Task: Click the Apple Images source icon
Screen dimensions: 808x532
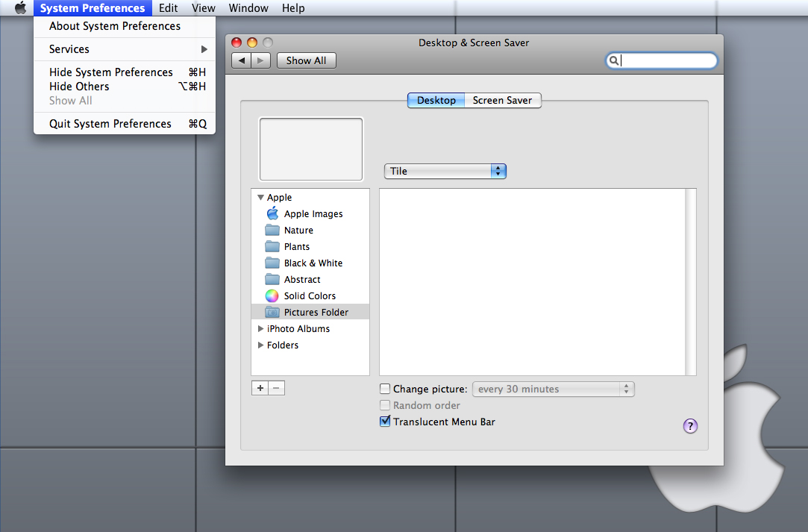Action: click(272, 213)
